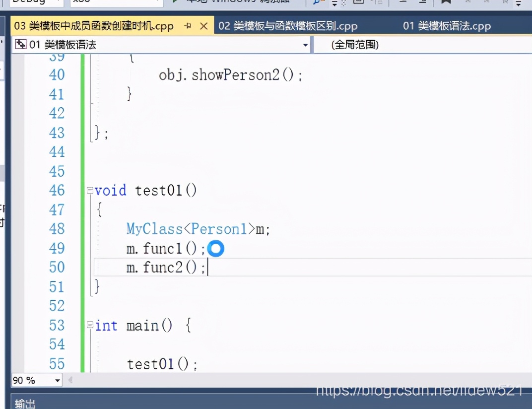Click the horizontal scrollbar left arrow
532x409 pixels.
(69, 380)
